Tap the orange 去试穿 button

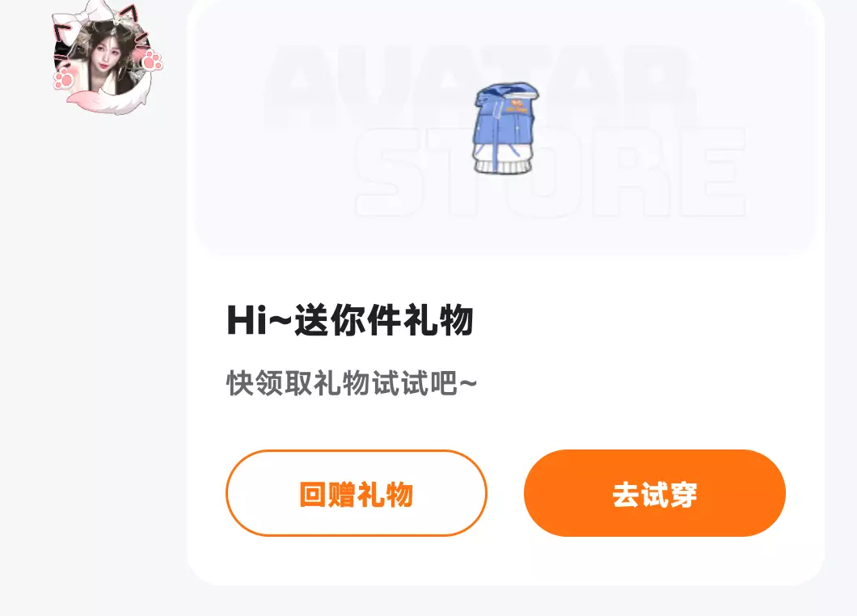pyautogui.click(x=655, y=493)
